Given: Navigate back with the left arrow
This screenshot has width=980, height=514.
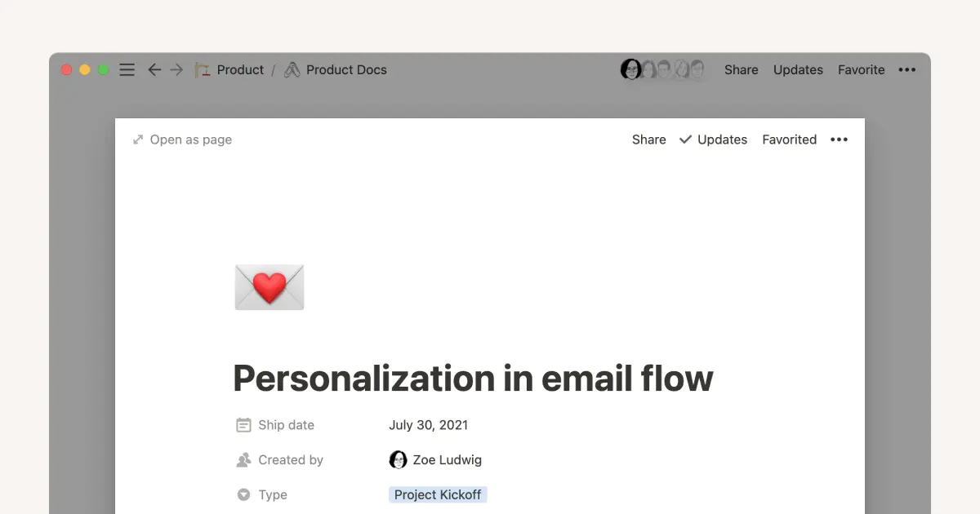Looking at the screenshot, I should (154, 69).
